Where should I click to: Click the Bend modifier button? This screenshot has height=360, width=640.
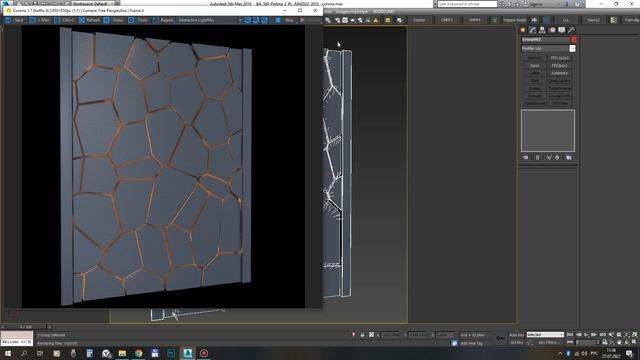(x=534, y=66)
